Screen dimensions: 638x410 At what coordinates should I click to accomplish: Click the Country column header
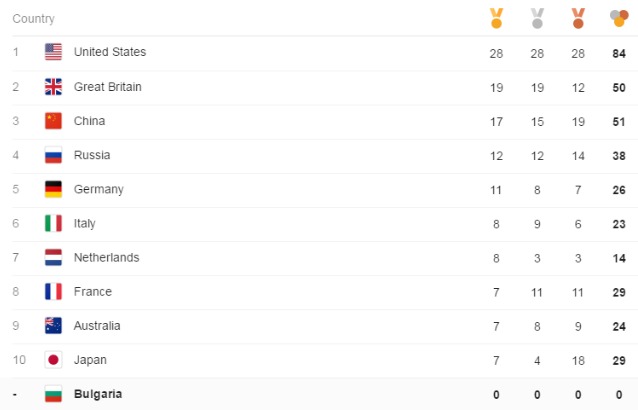[33, 19]
